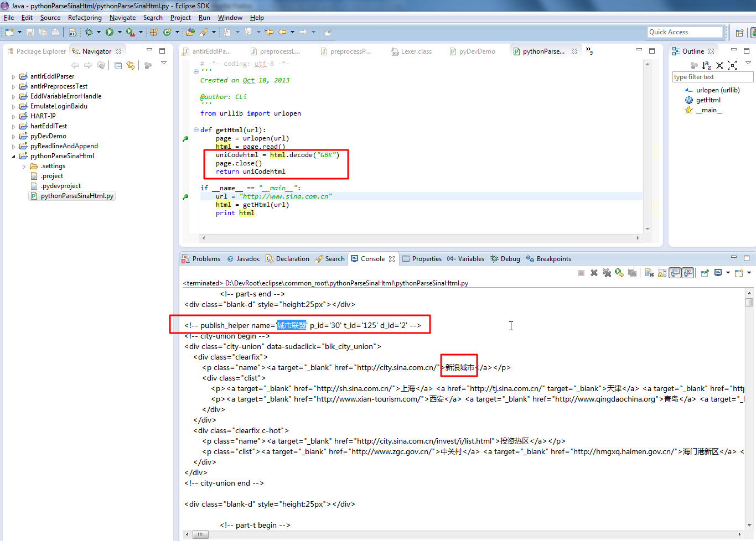
Task: Select __main__ in the Outline
Action: tap(703, 110)
